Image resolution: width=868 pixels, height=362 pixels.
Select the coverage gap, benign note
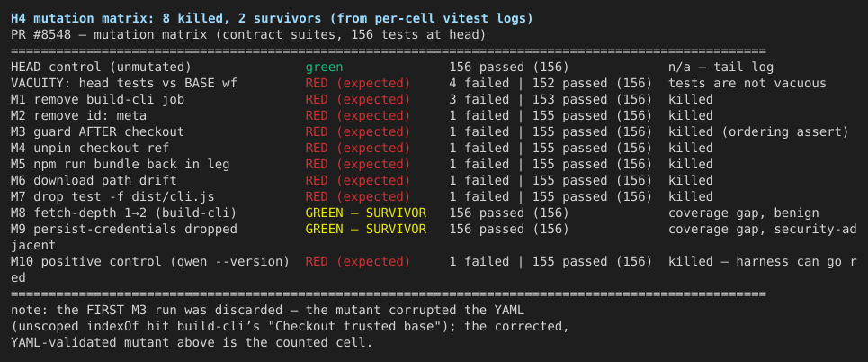point(744,213)
